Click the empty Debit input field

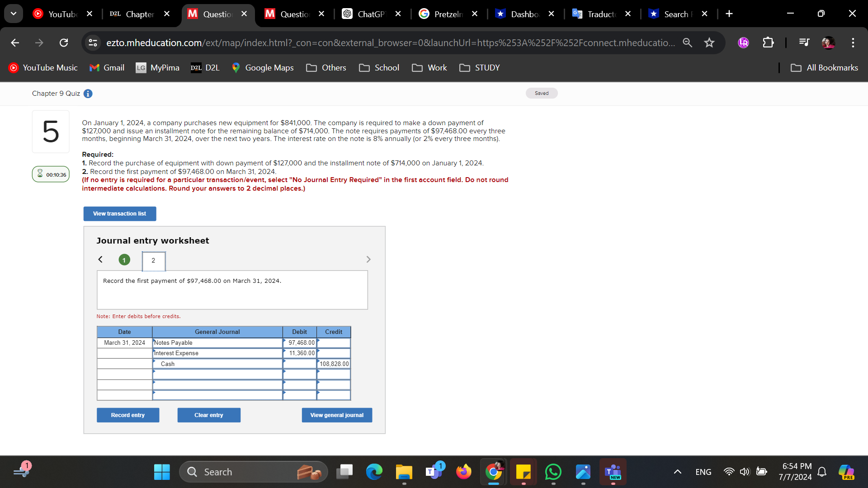[299, 374]
